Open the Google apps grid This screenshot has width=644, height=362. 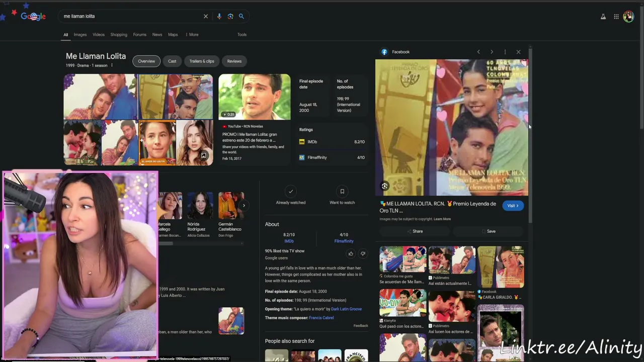coord(616,17)
